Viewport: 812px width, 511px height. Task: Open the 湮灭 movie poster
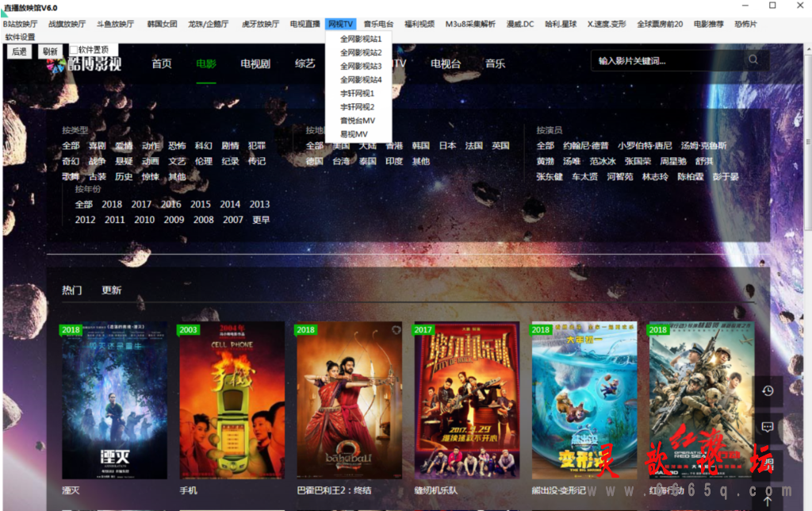click(x=114, y=400)
